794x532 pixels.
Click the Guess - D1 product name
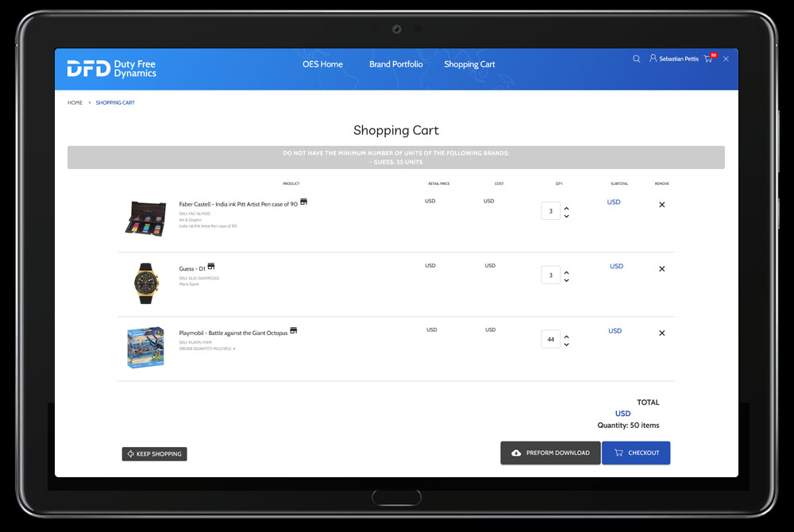[192, 269]
